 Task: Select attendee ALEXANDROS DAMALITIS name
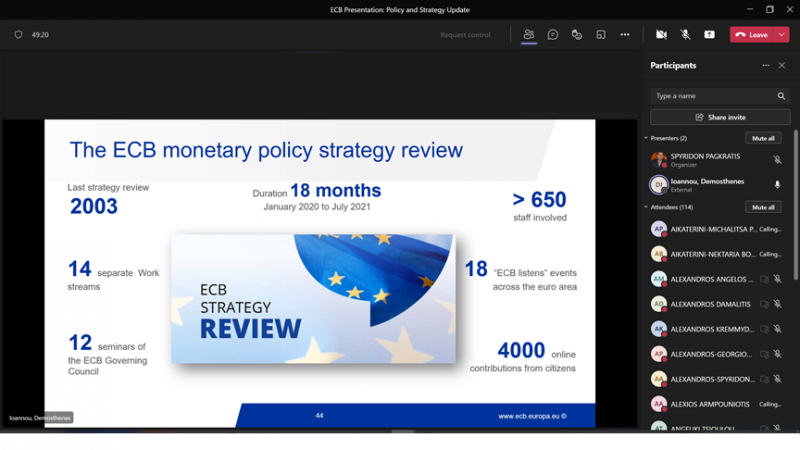(x=710, y=304)
